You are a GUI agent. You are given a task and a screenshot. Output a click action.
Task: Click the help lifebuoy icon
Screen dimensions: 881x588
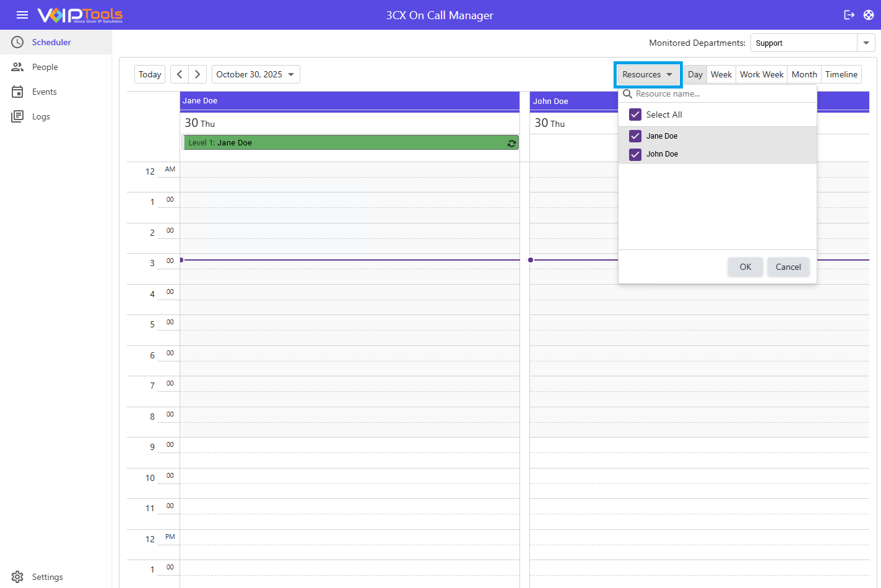point(869,15)
